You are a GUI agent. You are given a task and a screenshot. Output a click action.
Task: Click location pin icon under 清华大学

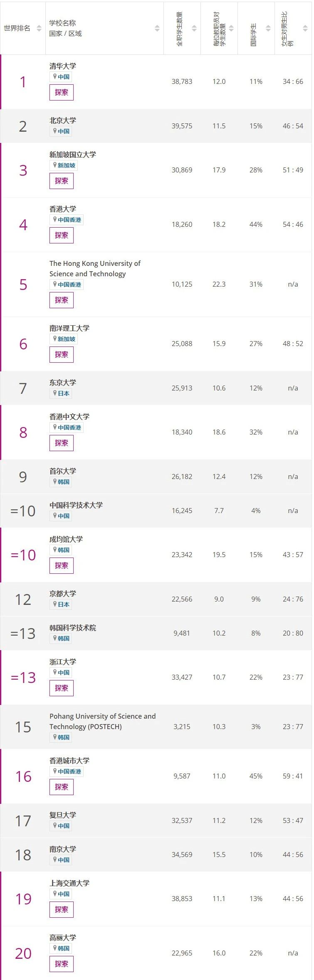(x=54, y=76)
